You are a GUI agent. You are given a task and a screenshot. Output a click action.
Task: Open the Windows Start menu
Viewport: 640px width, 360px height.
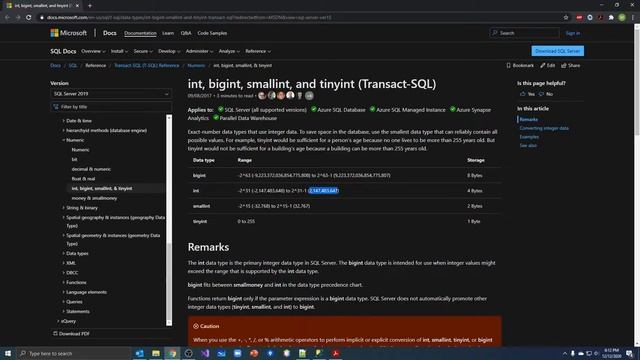tap(8, 353)
